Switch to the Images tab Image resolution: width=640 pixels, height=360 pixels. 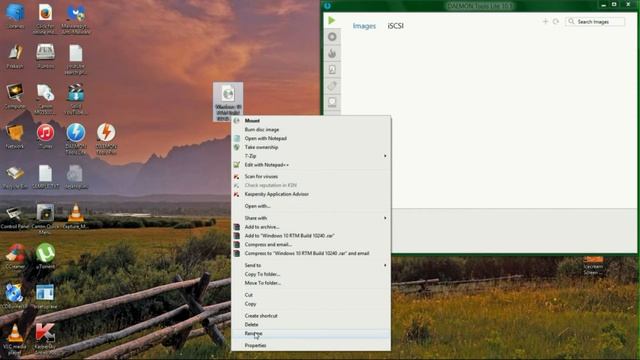click(364, 26)
